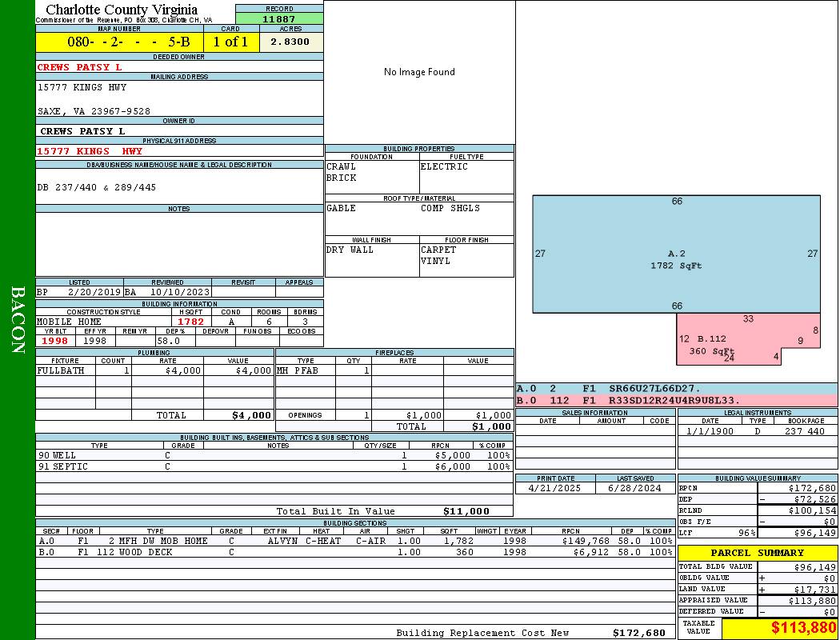This screenshot has height=640, width=840.
Task: Click the FULLBATH plumbing fixture row
Action: point(154,370)
